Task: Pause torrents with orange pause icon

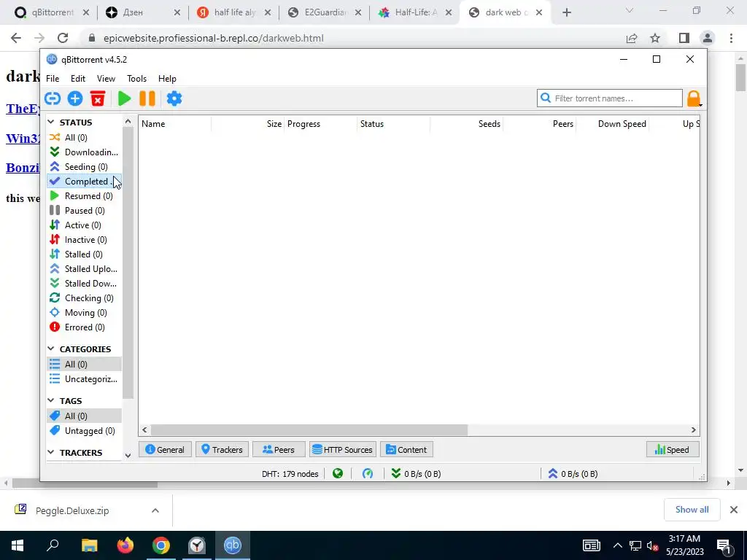Action: (147, 98)
